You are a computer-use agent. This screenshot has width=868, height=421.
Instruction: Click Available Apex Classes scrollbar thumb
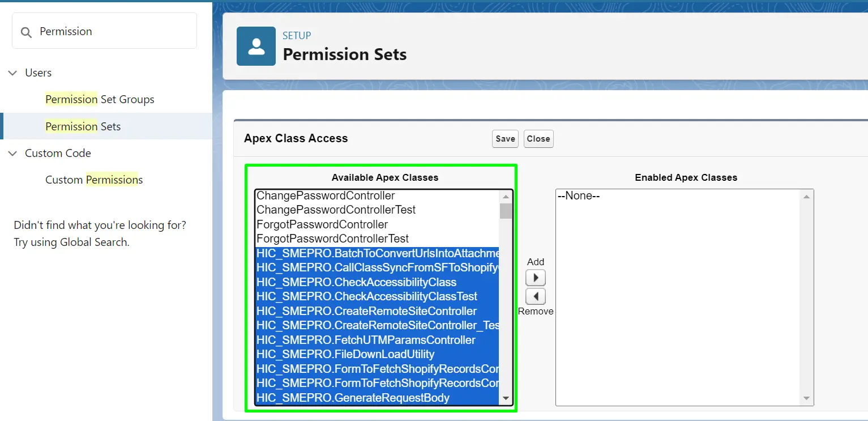[x=506, y=211]
